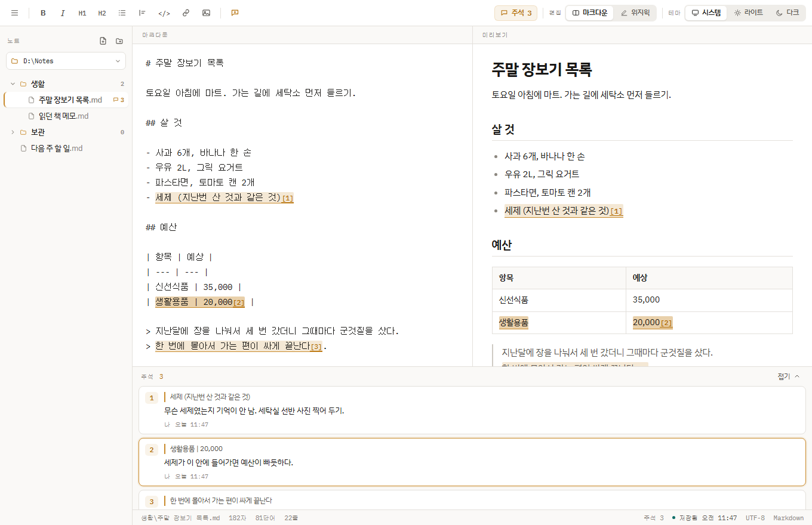Viewport: 812px width, 525px height.
Task: Click the 182자 character count
Action: coord(238,518)
